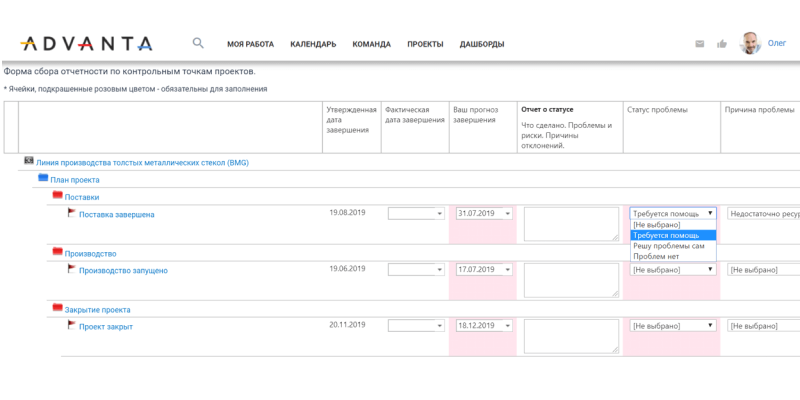Go to the ДАШБОРДЫ menu item
This screenshot has height=400, width=800.
point(481,44)
